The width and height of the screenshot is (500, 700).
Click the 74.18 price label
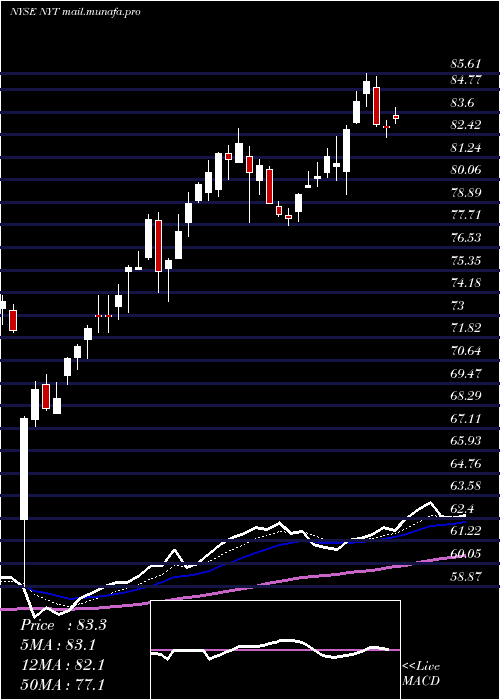(x=466, y=283)
